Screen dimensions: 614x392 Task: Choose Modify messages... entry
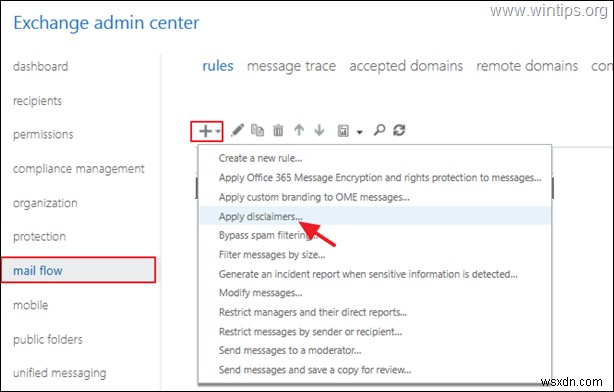[x=260, y=293]
